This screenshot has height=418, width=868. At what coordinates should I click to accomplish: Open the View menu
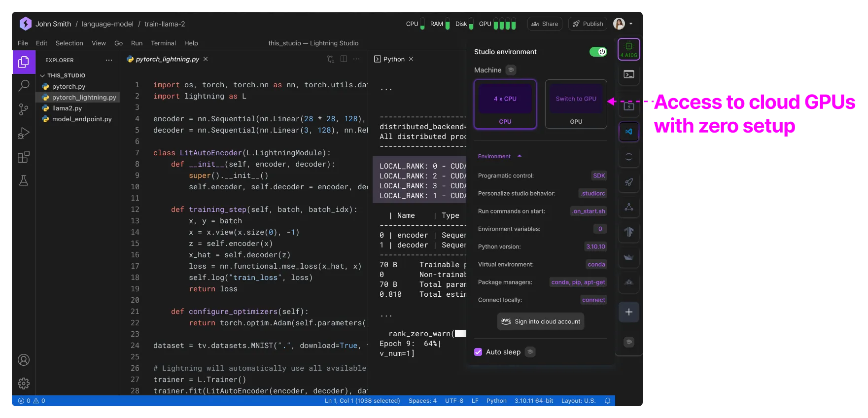click(x=99, y=43)
